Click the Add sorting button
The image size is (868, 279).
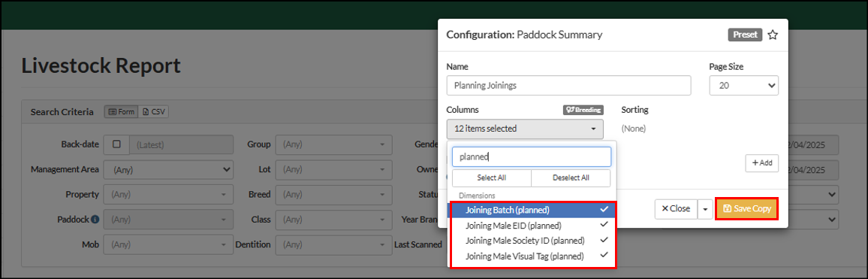tap(761, 163)
